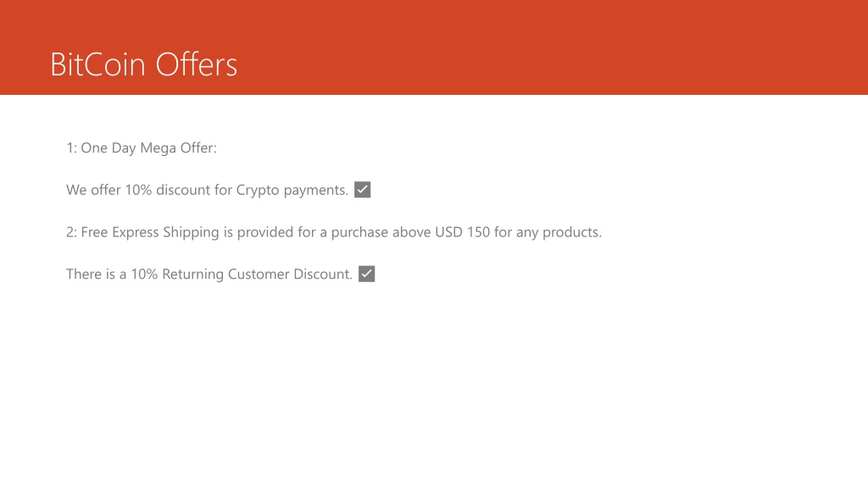The height and width of the screenshot is (488, 868).
Task: Click the phrase There is a
Action: pos(97,274)
